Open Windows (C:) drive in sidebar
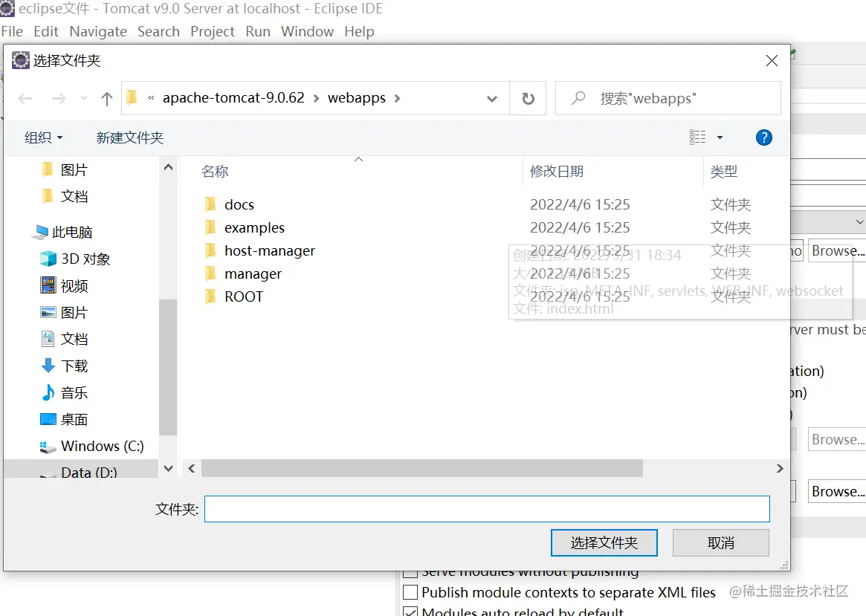Image resolution: width=866 pixels, height=616 pixels. pyautogui.click(x=92, y=446)
